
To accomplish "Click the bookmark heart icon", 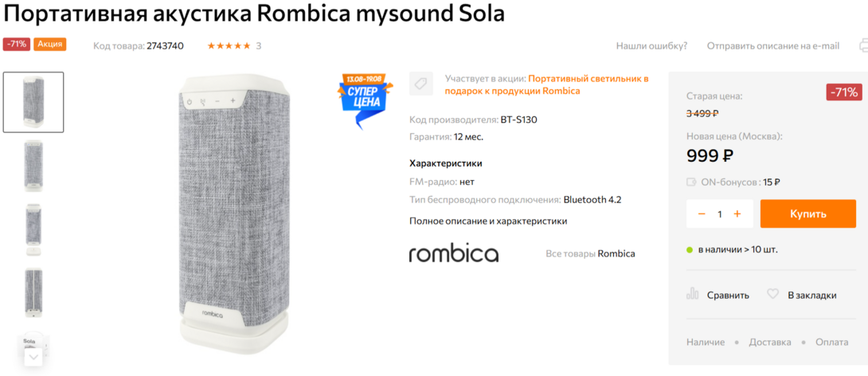I will point(772,294).
